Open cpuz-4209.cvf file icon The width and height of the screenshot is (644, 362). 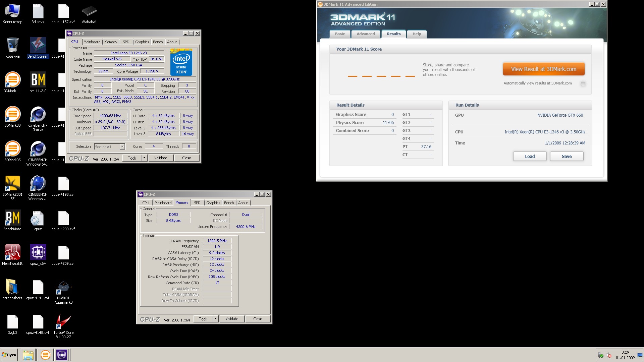point(63,255)
